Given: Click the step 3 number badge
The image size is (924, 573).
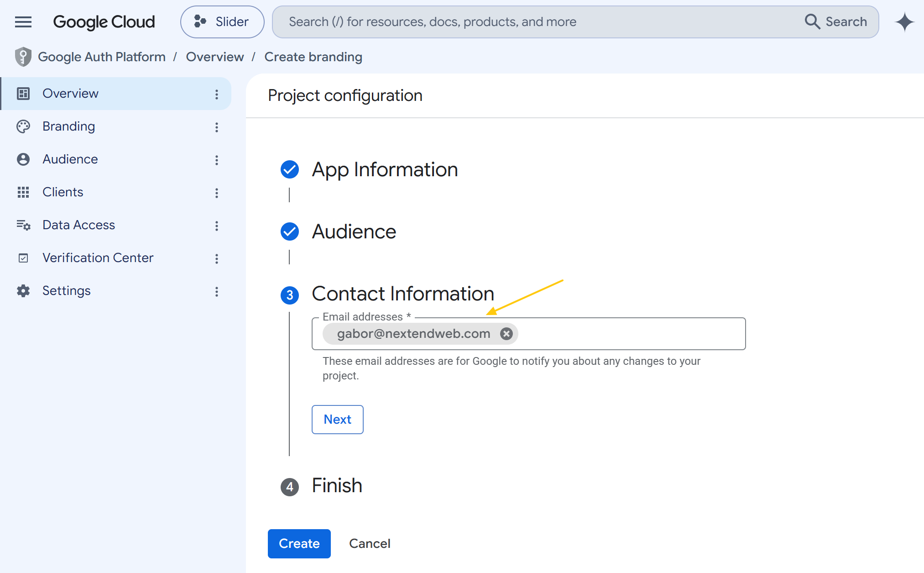Looking at the screenshot, I should click(290, 295).
